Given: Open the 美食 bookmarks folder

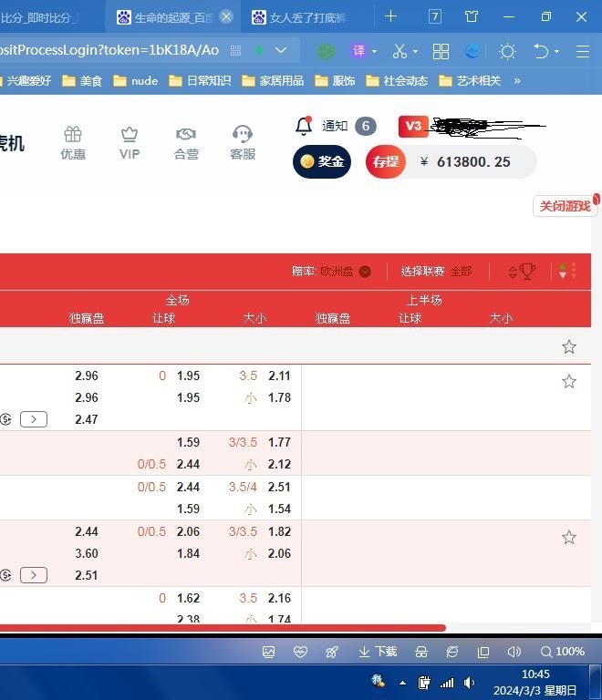Looking at the screenshot, I should click(x=82, y=81).
